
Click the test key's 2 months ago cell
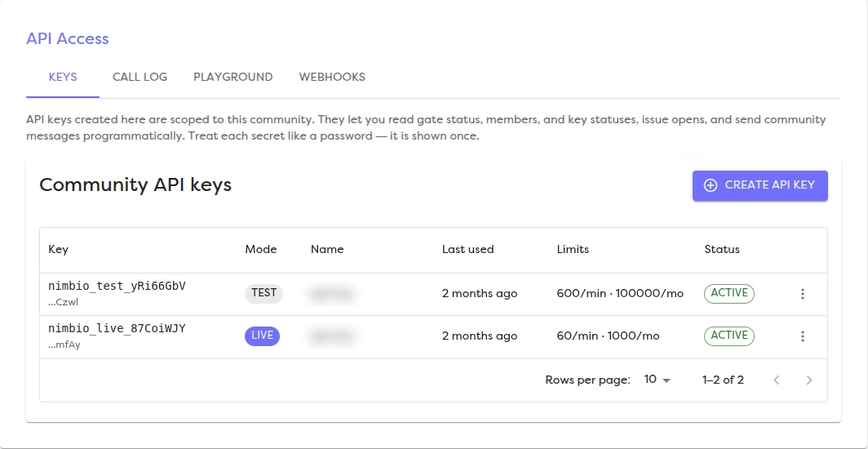pos(480,293)
